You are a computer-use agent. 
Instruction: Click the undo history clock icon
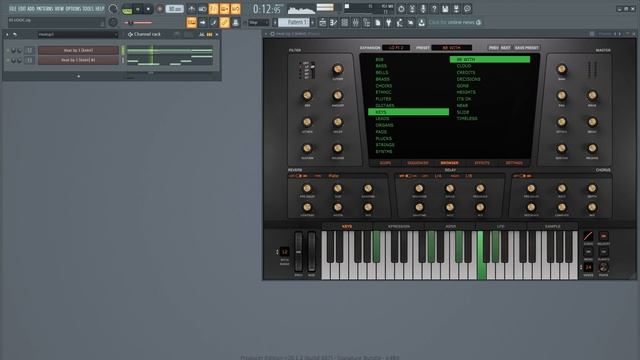[x=401, y=9]
